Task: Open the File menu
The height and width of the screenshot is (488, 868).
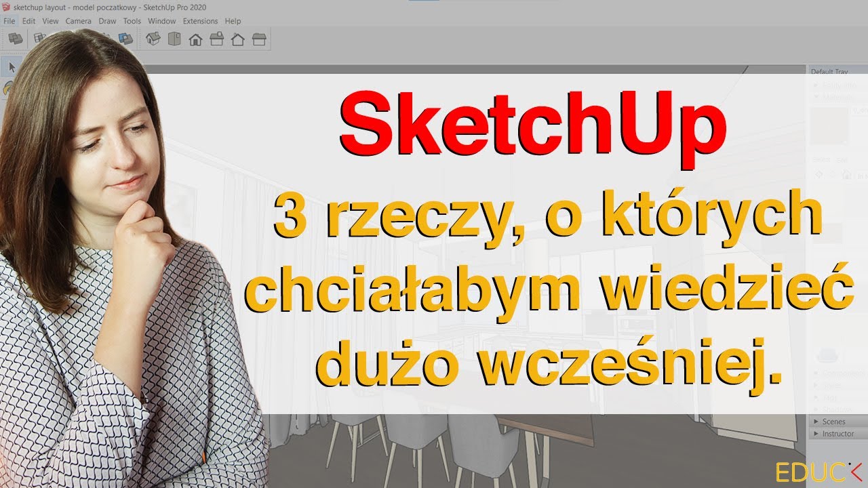Action: click(x=9, y=21)
